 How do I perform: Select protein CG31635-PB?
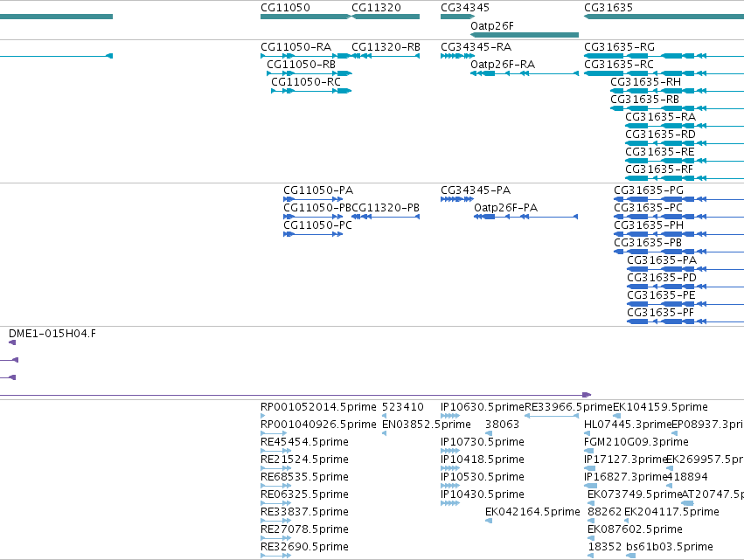(x=648, y=243)
